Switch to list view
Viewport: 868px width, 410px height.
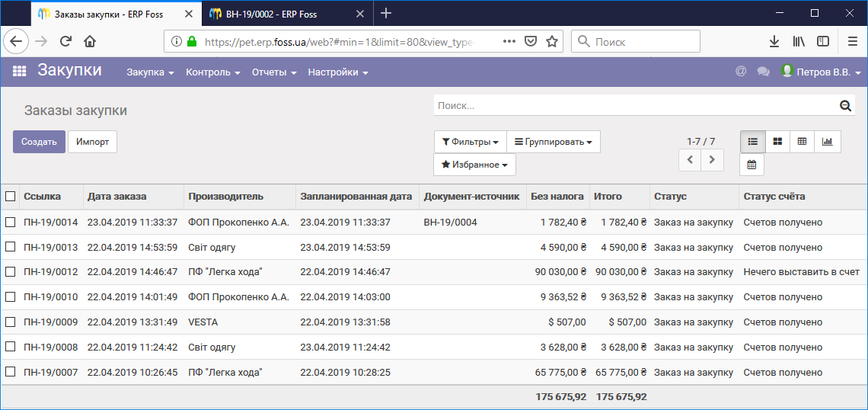point(753,141)
